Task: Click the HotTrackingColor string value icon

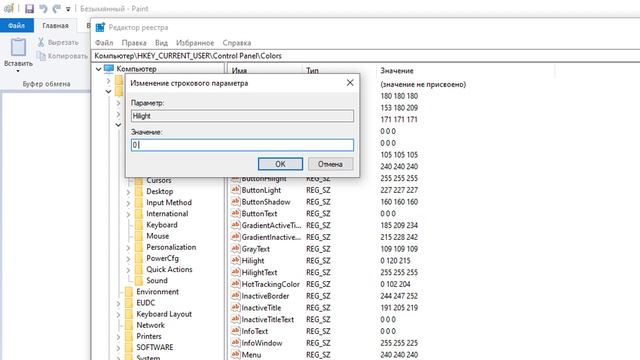Action: pos(236,284)
